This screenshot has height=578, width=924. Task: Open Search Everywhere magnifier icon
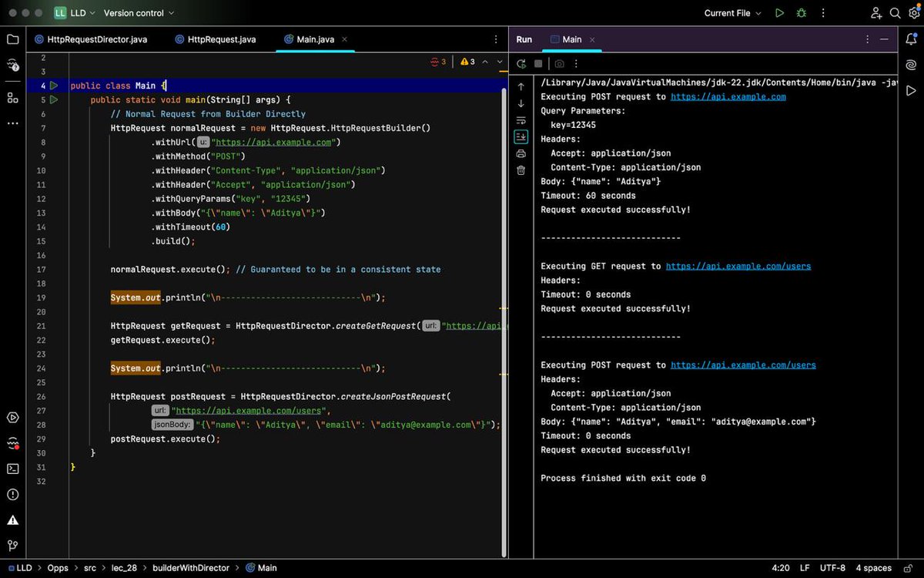click(896, 13)
